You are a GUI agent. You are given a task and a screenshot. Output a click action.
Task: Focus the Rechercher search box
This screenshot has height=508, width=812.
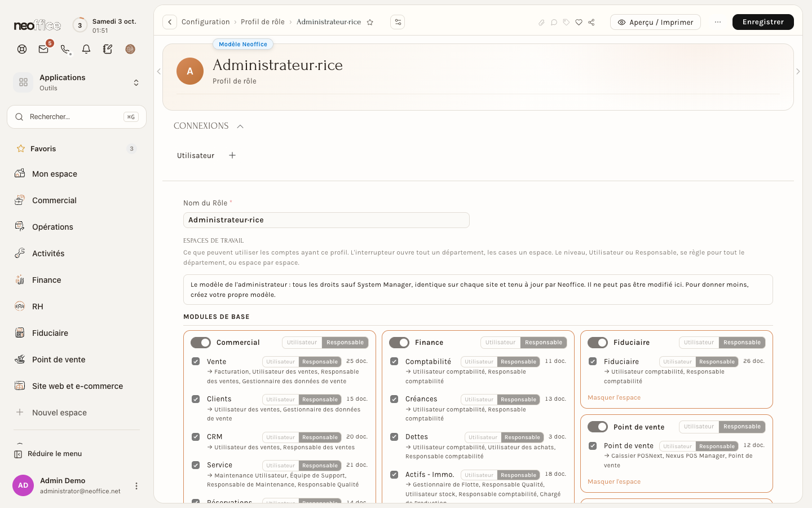(x=77, y=117)
